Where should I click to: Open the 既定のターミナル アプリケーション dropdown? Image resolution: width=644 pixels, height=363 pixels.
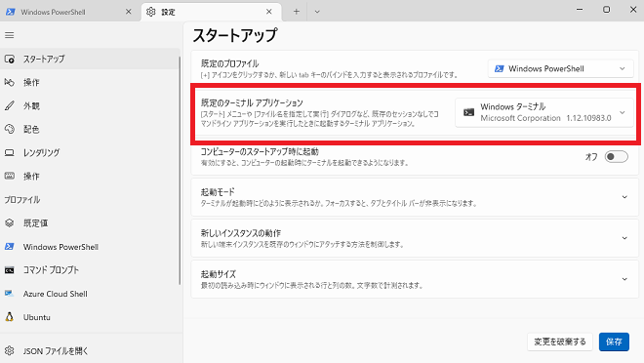click(x=544, y=112)
